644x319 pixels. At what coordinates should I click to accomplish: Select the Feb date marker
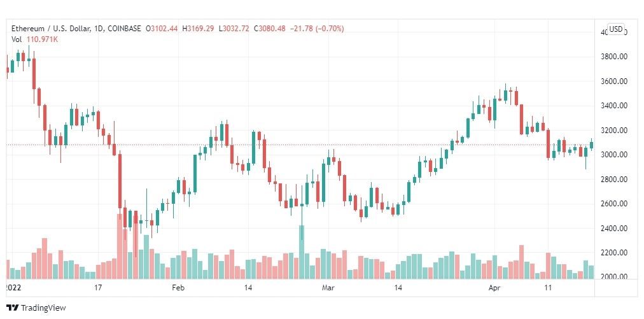point(178,288)
